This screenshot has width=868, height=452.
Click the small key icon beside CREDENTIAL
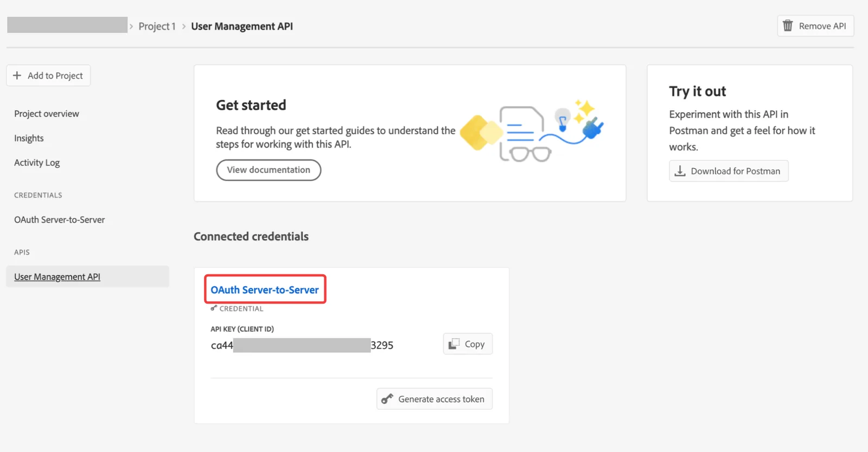tap(214, 308)
